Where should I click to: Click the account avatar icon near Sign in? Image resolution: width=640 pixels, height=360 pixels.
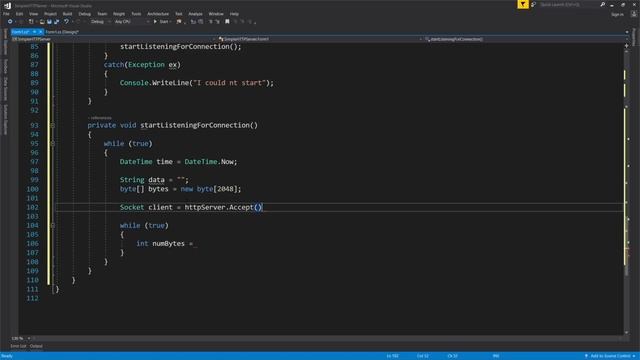pyautogui.click(x=633, y=14)
